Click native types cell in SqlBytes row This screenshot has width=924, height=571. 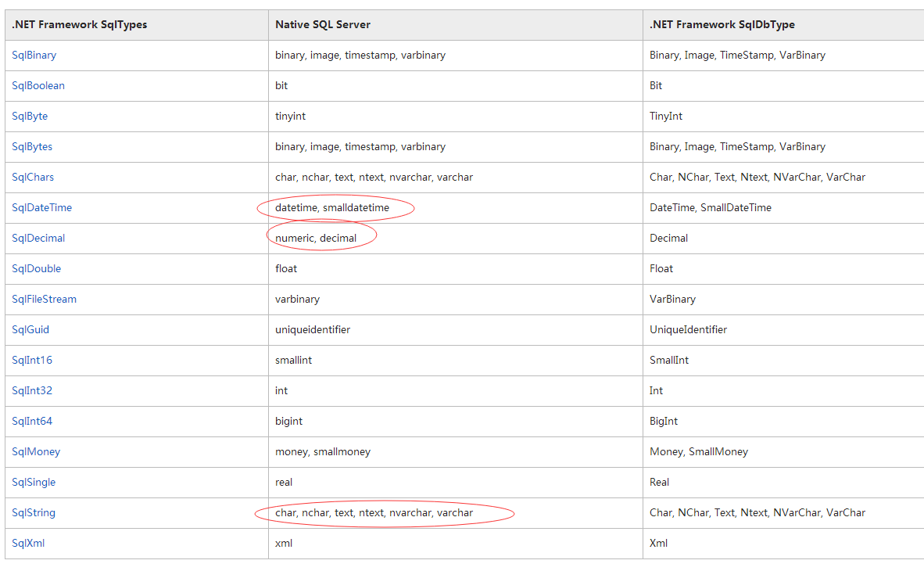360,147
